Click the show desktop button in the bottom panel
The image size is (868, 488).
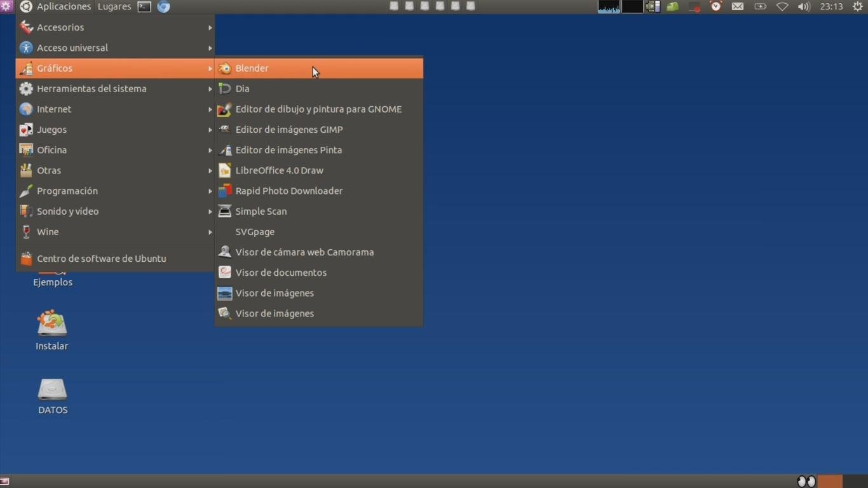click(x=5, y=482)
